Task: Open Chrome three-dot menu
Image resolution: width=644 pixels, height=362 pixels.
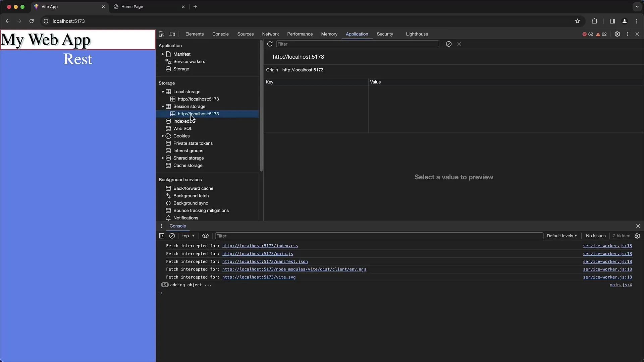Action: click(x=637, y=21)
